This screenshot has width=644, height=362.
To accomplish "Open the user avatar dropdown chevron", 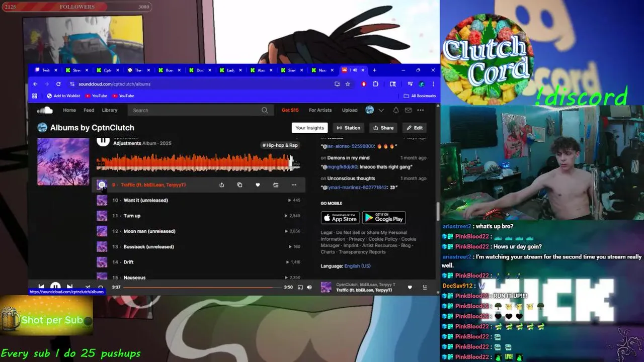I will coord(381,110).
